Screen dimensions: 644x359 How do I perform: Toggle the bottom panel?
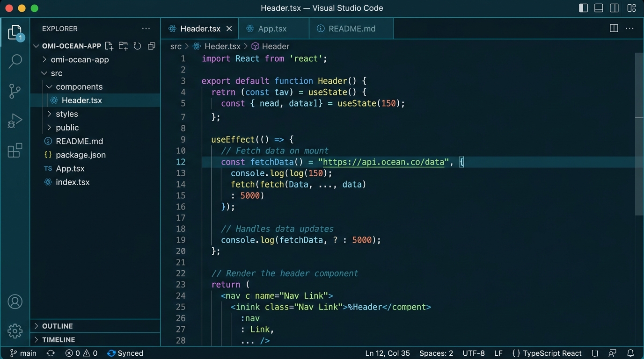[599, 8]
